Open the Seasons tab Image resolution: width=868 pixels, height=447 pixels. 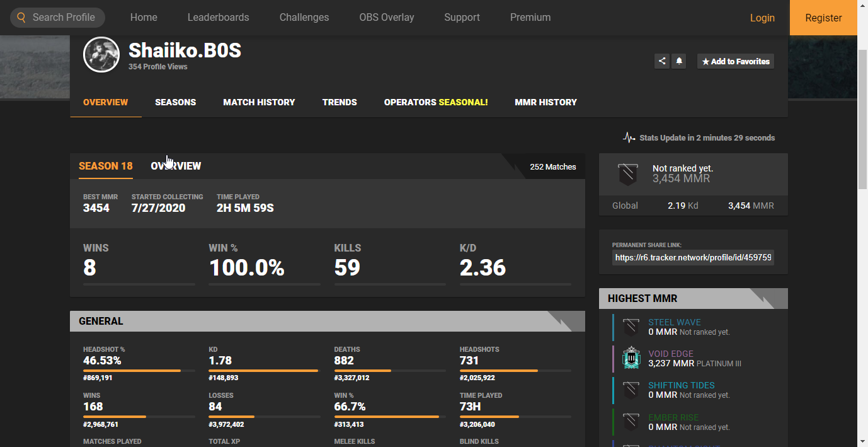point(175,102)
